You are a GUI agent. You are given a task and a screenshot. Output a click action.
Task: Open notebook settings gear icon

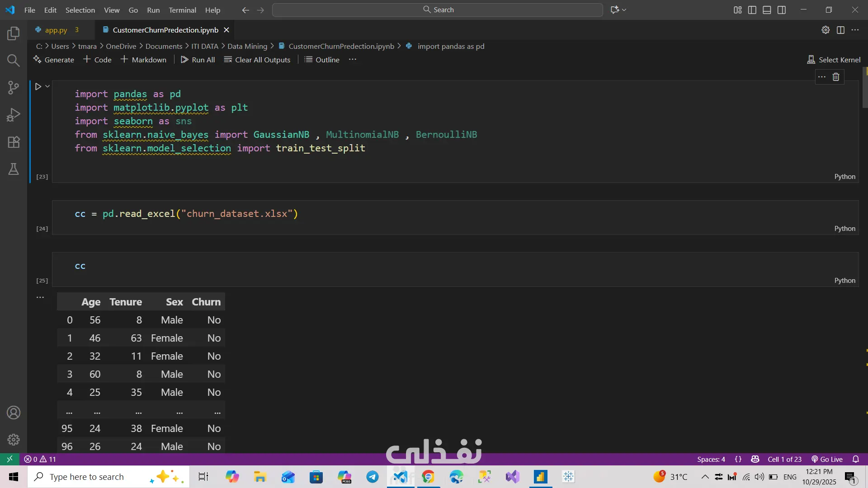click(826, 30)
